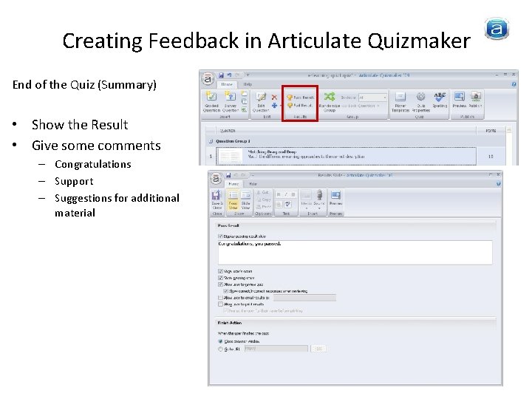This screenshot has height=399, width=532.
Task: Switch to Slide View in Results Slide
Action: [x=245, y=199]
